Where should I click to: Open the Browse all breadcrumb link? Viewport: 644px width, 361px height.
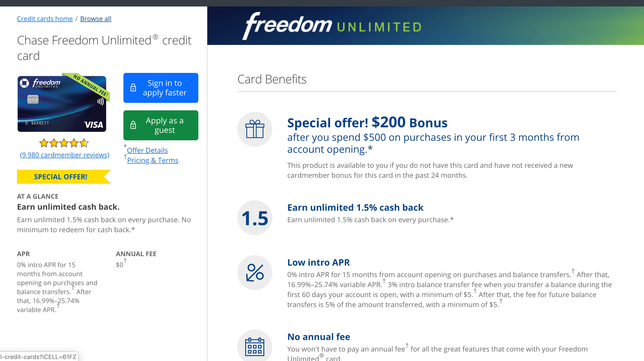95,19
